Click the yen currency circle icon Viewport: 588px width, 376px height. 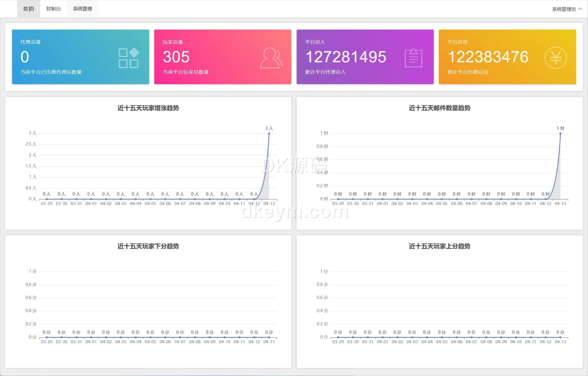(x=556, y=58)
